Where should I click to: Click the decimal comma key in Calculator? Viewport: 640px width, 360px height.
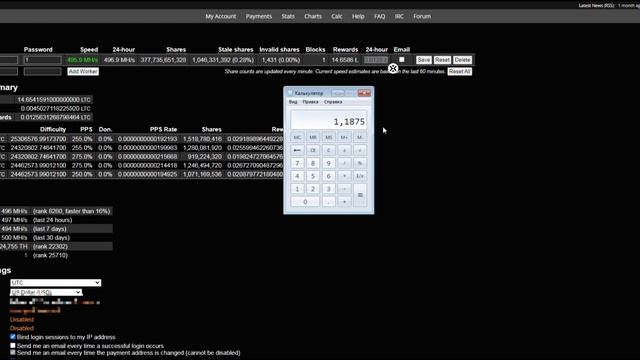[x=329, y=202]
